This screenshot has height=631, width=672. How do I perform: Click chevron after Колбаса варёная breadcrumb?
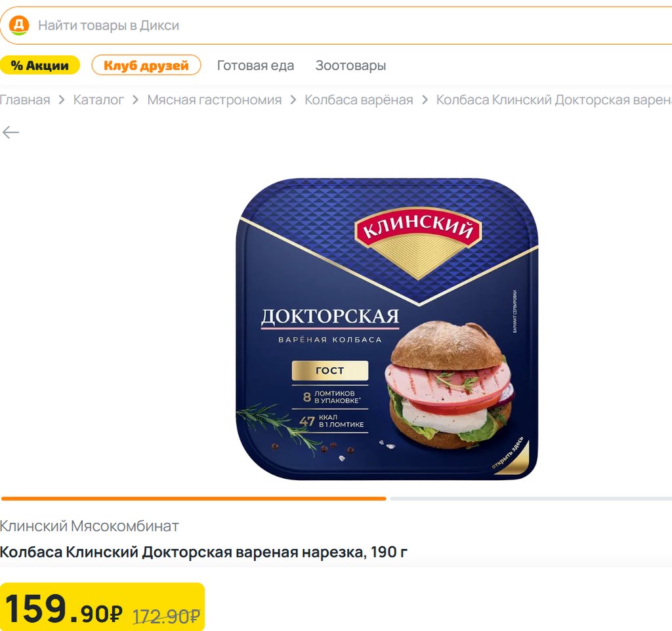[425, 100]
